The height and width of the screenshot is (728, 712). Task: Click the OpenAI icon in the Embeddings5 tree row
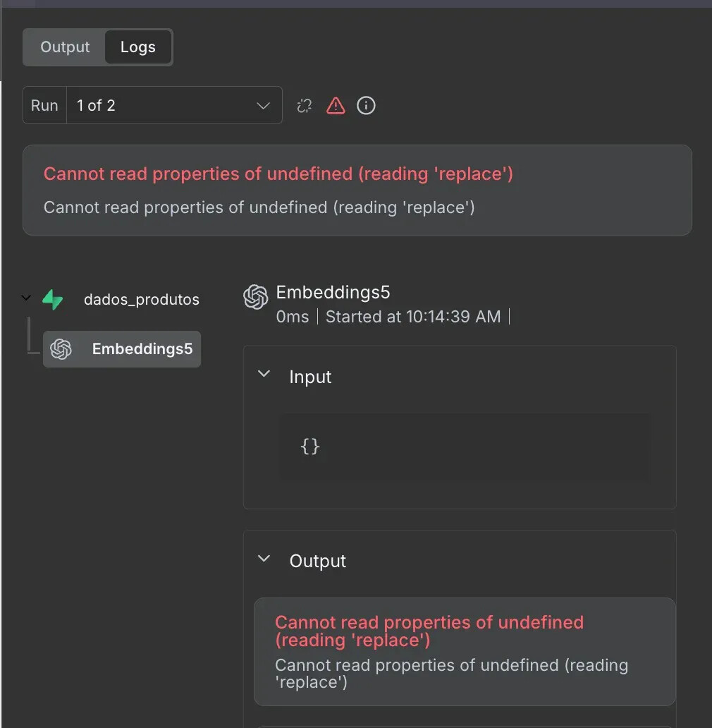pyautogui.click(x=61, y=349)
